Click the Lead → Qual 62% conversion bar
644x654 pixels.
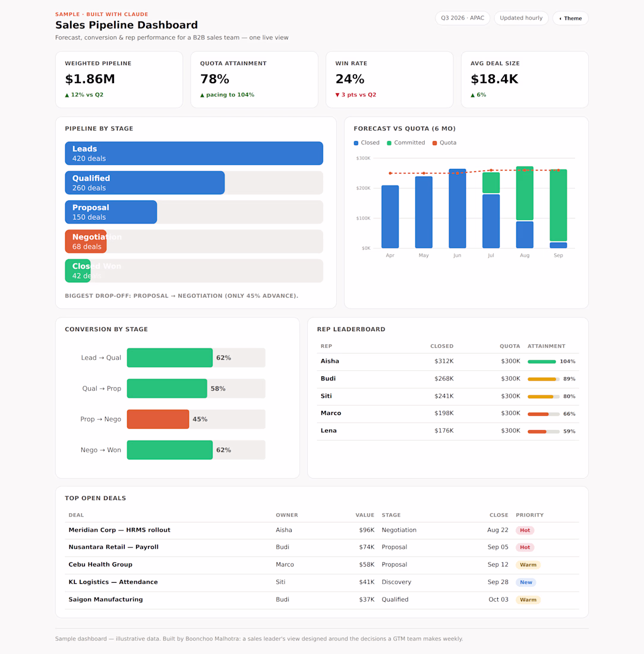170,358
